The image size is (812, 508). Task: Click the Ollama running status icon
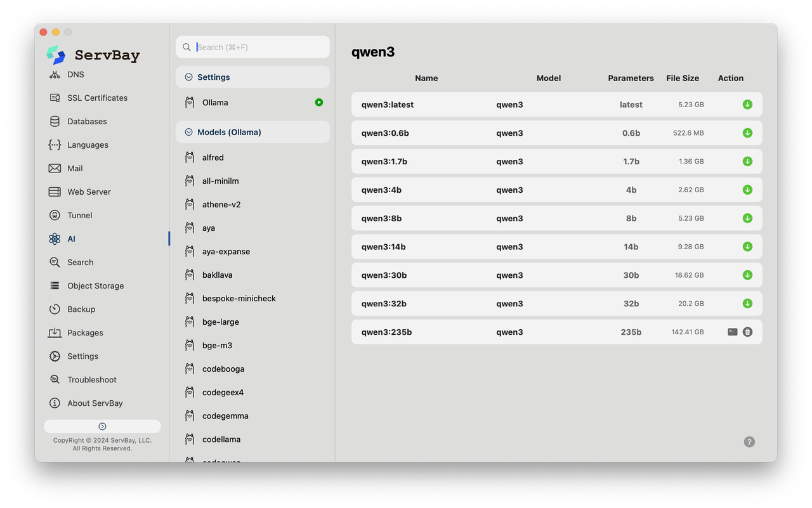click(319, 102)
